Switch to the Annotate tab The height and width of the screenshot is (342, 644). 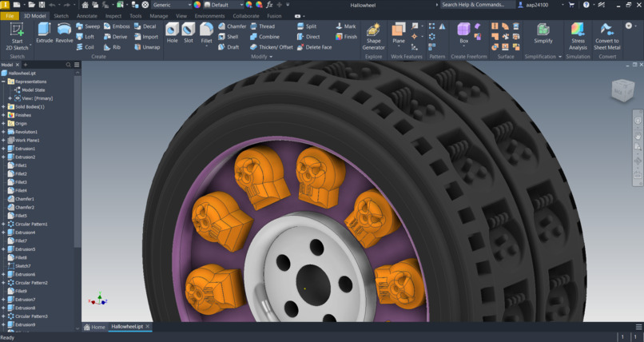87,16
